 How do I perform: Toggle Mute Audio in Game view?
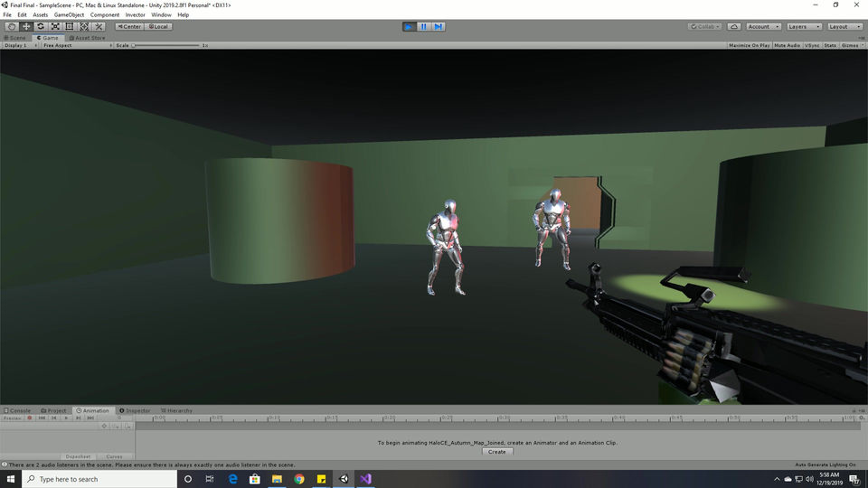pyautogui.click(x=787, y=45)
